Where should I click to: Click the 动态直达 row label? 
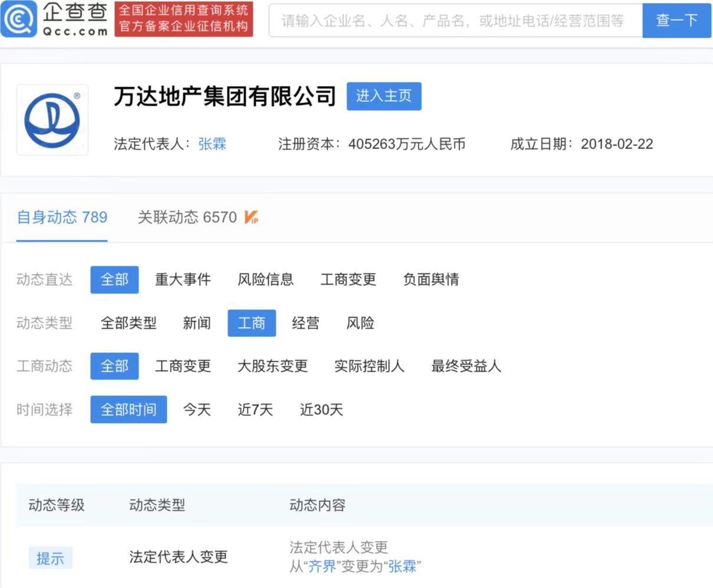coord(44,279)
